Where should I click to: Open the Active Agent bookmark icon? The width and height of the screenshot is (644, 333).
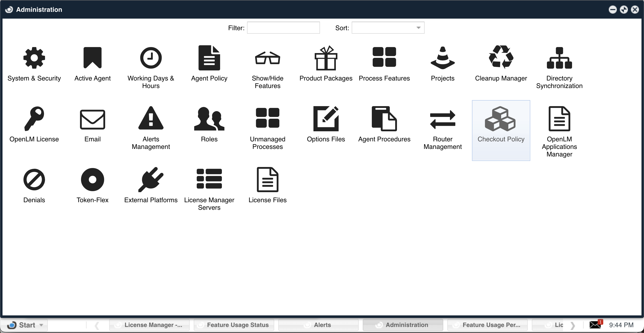[x=92, y=58]
